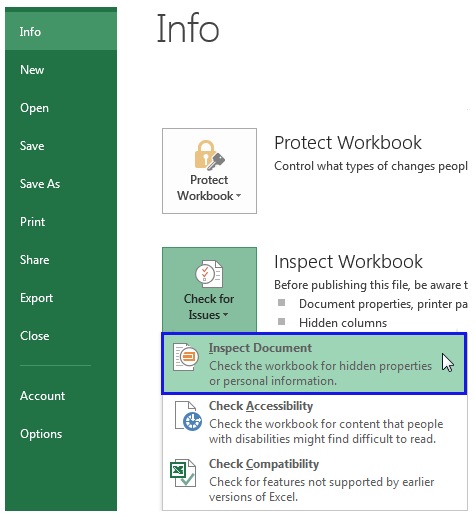Select Inspect Document menu entry
This screenshot has height=517, width=475.
click(x=314, y=364)
